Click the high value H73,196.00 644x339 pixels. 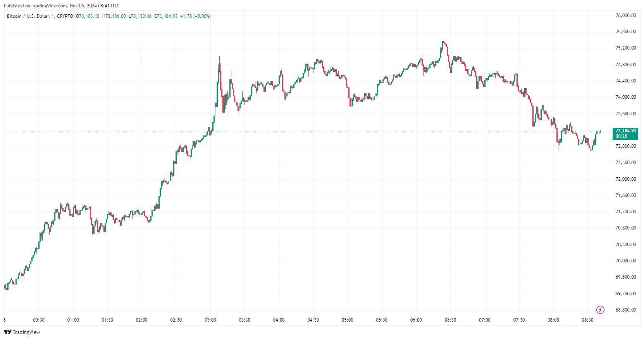point(114,16)
